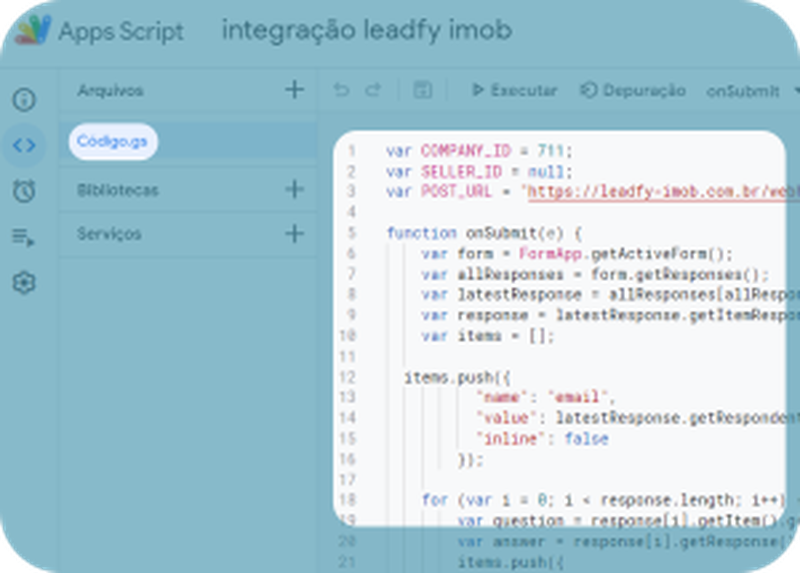Run the script with Executar
Image resolution: width=800 pixels, height=573 pixels.
(x=514, y=90)
